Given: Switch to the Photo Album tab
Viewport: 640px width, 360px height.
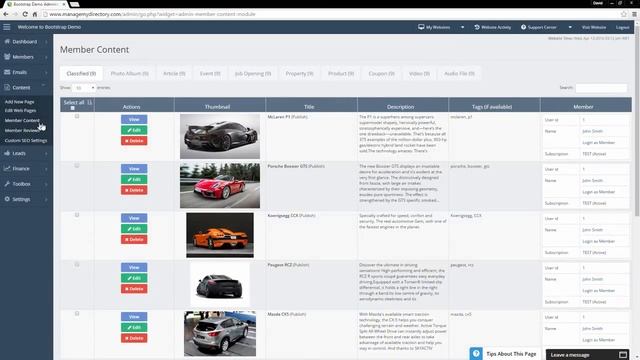Looking at the screenshot, I should pos(129,73).
